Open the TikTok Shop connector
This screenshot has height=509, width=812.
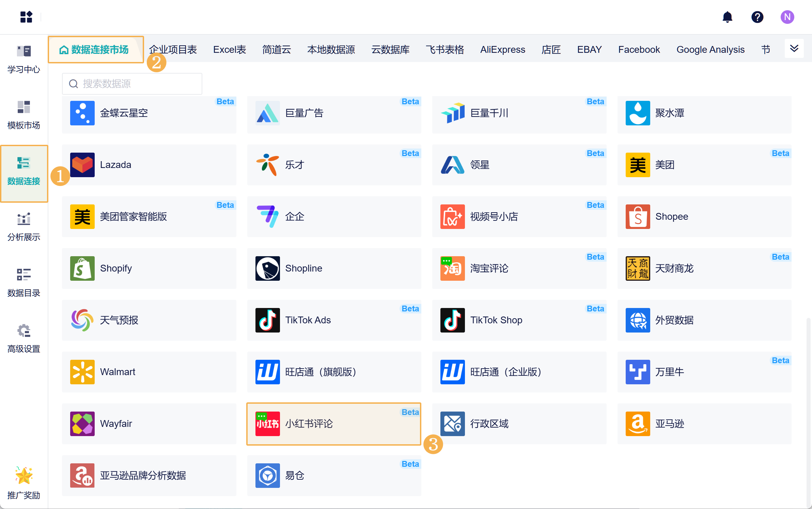coord(519,320)
